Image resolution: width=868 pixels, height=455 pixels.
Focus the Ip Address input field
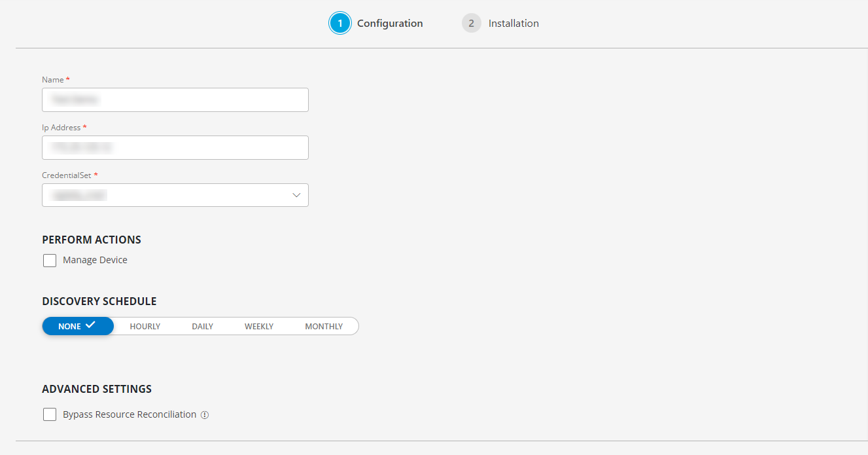click(175, 147)
